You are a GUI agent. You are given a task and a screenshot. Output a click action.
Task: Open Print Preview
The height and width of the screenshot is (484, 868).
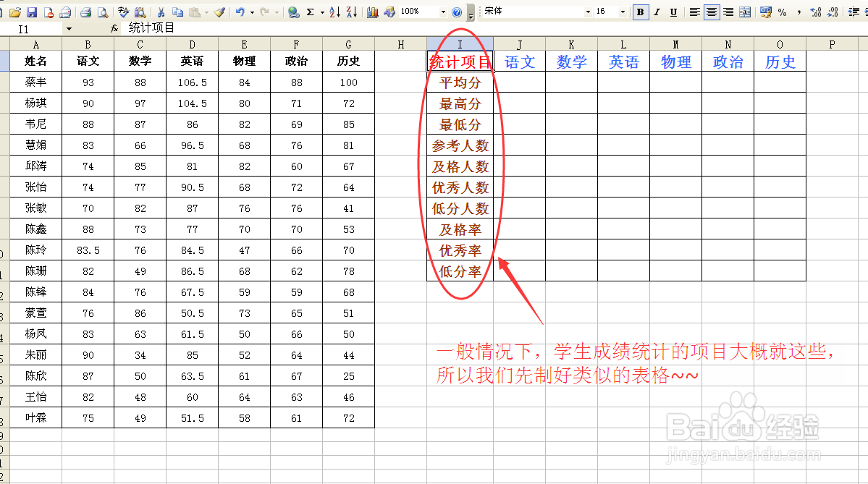(103, 12)
